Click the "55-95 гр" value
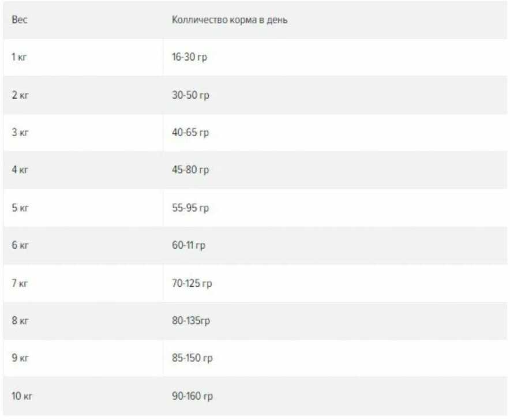The image size is (510, 420). pyautogui.click(x=190, y=208)
